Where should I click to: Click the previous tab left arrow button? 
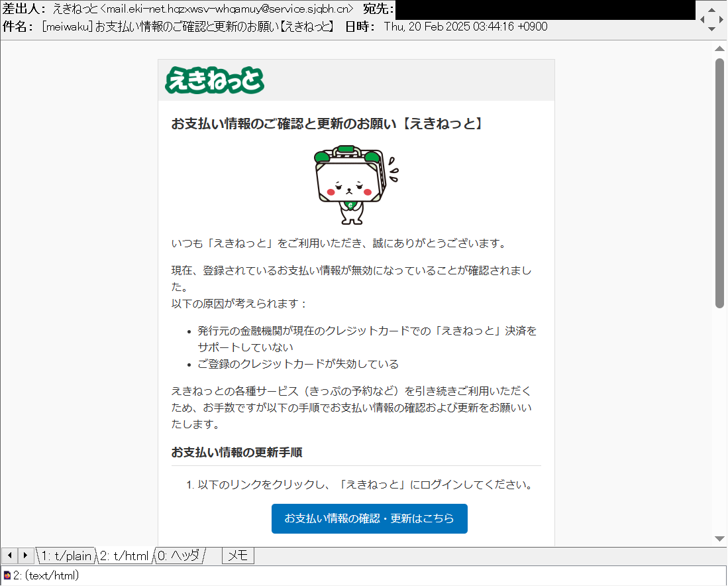coord(10,556)
